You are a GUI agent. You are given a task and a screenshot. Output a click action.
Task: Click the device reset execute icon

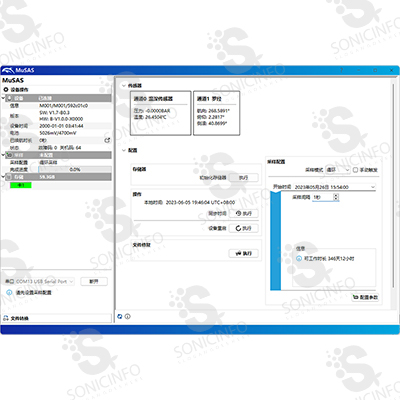(238, 228)
